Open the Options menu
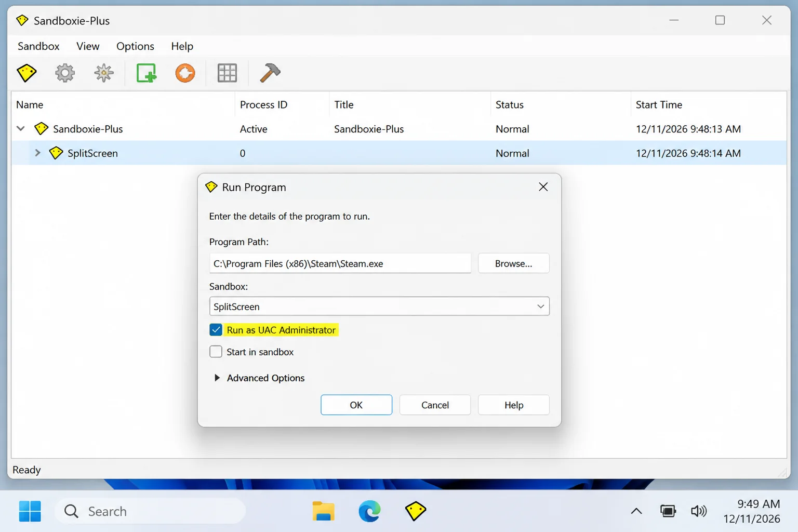This screenshot has height=532, width=798. click(x=135, y=46)
